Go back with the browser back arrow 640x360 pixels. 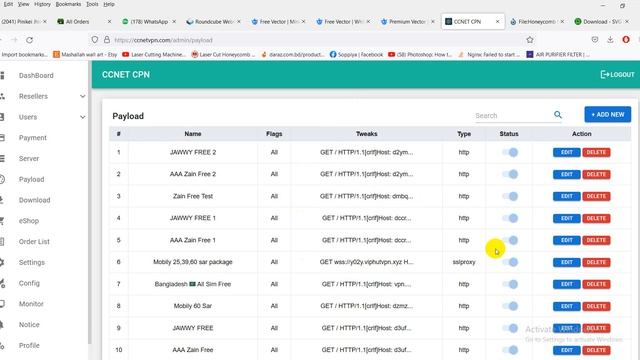click(2, 40)
